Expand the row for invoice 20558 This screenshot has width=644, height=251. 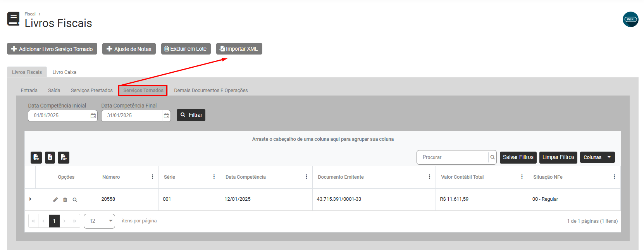(x=30, y=199)
